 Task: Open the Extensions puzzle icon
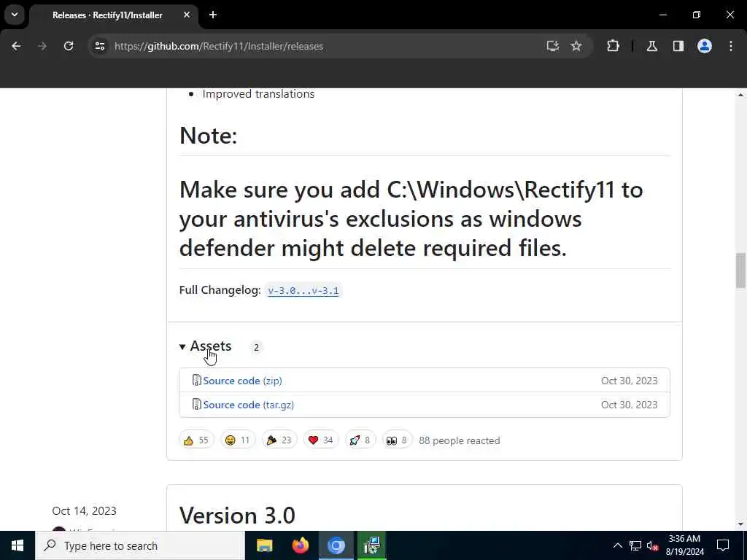(613, 46)
